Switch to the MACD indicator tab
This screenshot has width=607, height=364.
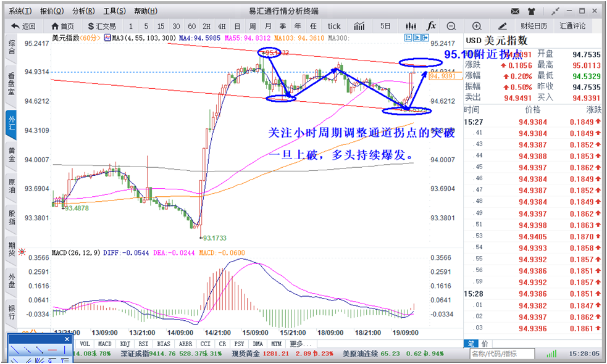[x=103, y=344]
